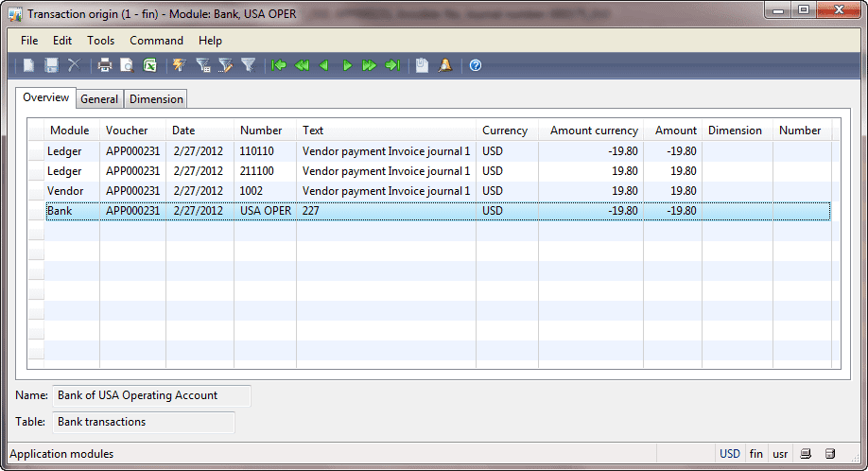Click USD currency in status bar
The image size is (868, 471).
pos(730,454)
